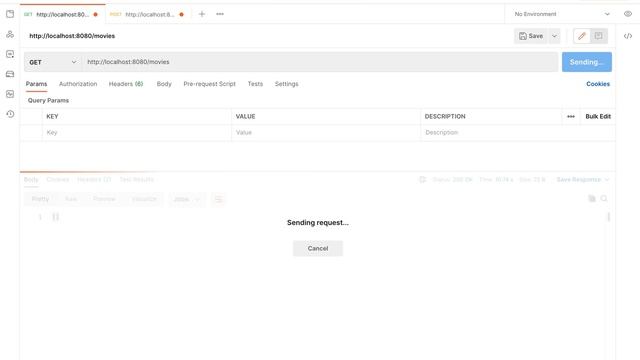This screenshot has height=360, width=640.
Task: Open the APIs sidebar icon
Action: point(10,34)
